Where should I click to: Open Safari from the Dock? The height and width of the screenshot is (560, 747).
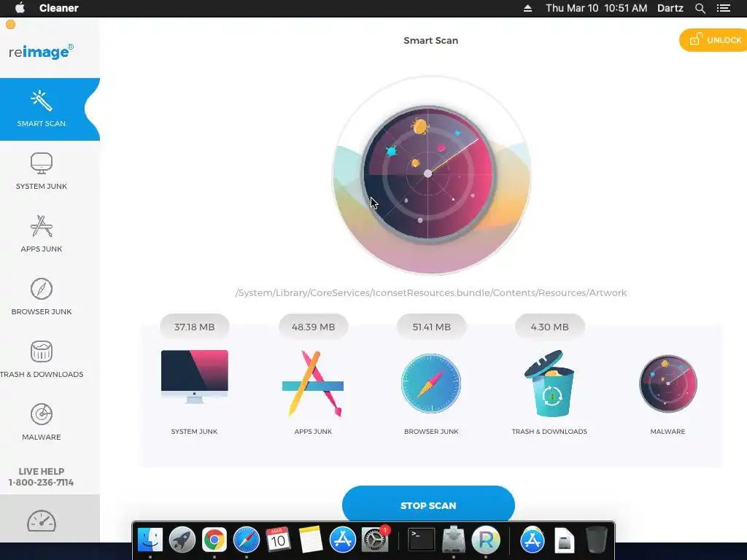click(247, 540)
